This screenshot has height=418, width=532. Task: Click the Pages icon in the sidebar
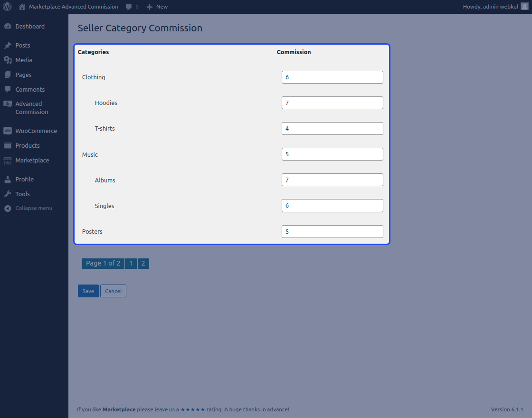click(x=9, y=75)
